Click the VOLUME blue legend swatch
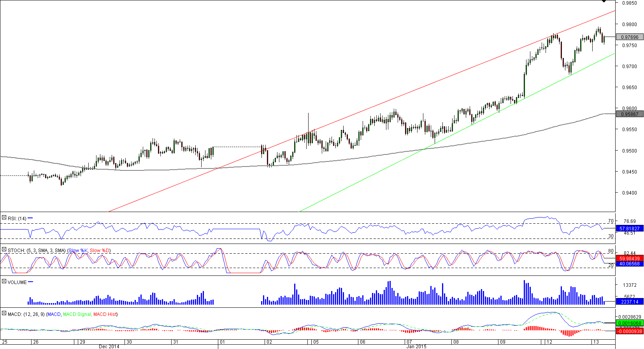 tap(31, 282)
